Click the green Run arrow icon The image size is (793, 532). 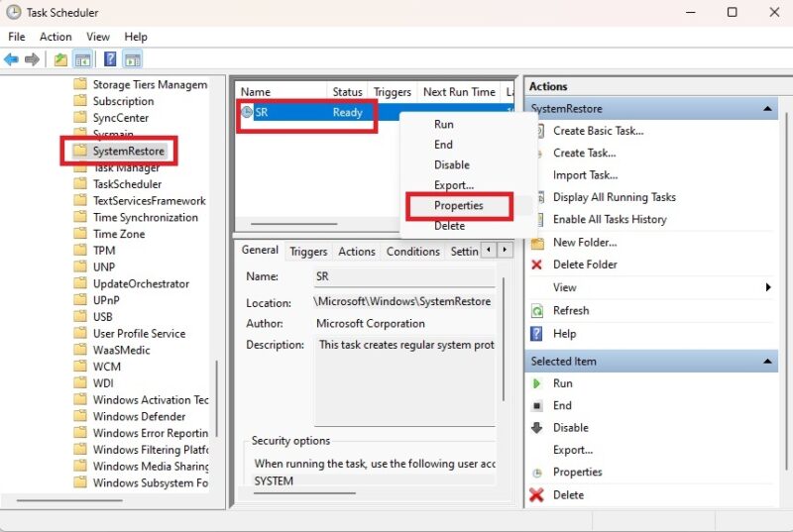(x=536, y=383)
